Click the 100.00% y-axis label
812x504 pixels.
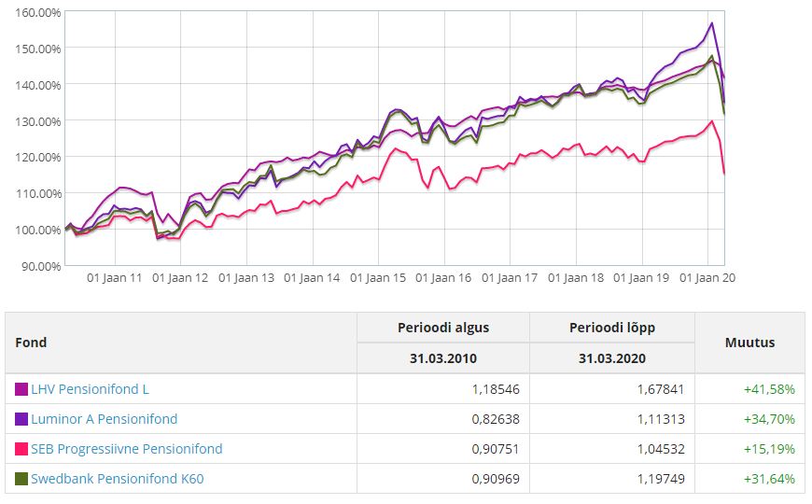(38, 230)
